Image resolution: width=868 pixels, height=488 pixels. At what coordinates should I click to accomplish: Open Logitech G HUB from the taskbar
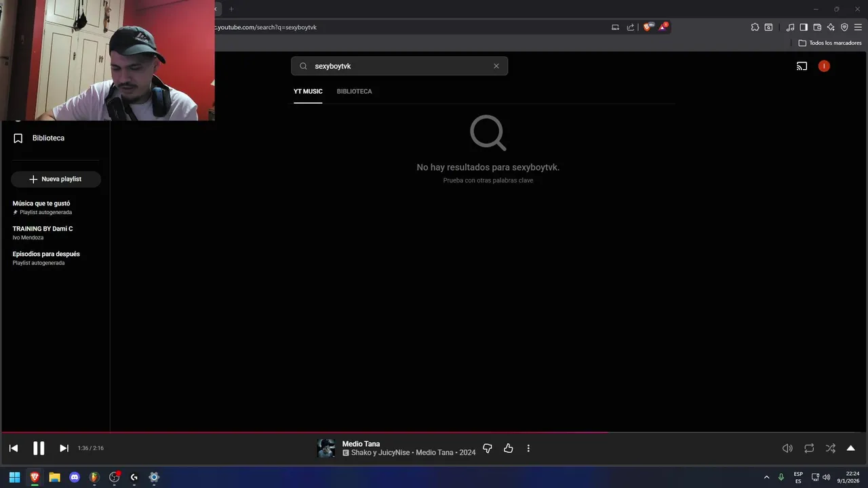tap(134, 477)
